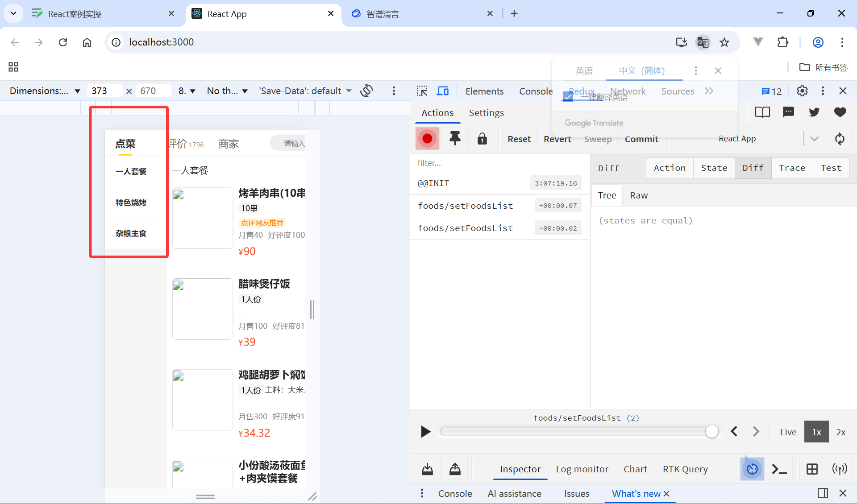857x504 pixels.
Task: Click the import state download icon
Action: (x=427, y=469)
